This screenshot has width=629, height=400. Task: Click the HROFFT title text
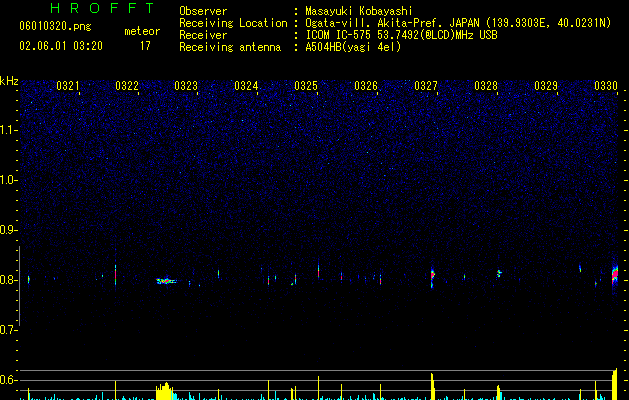102,8
